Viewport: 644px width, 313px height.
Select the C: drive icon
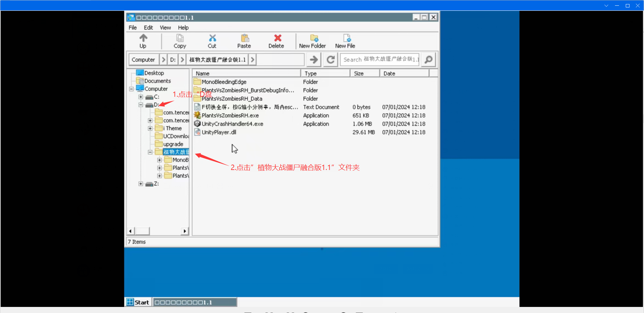tap(149, 97)
